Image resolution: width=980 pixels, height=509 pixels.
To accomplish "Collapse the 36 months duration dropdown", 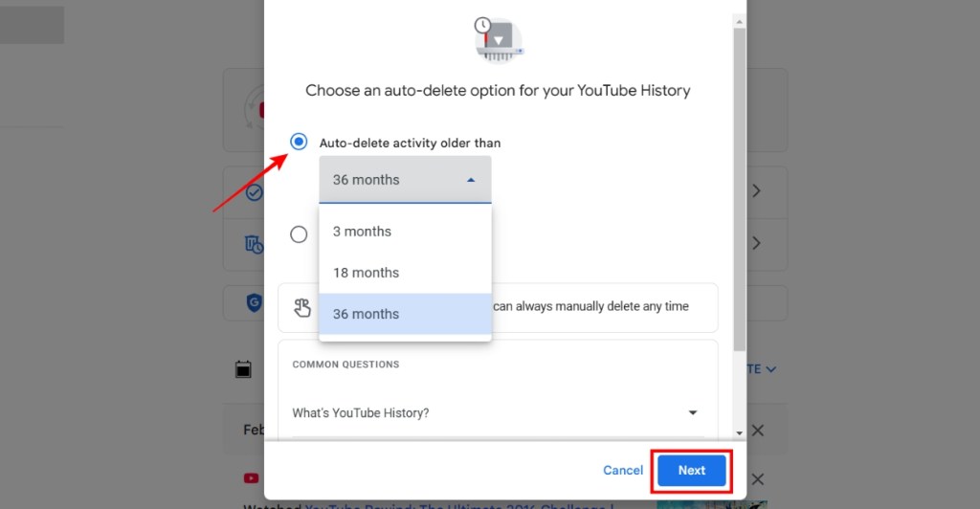I will (x=405, y=180).
